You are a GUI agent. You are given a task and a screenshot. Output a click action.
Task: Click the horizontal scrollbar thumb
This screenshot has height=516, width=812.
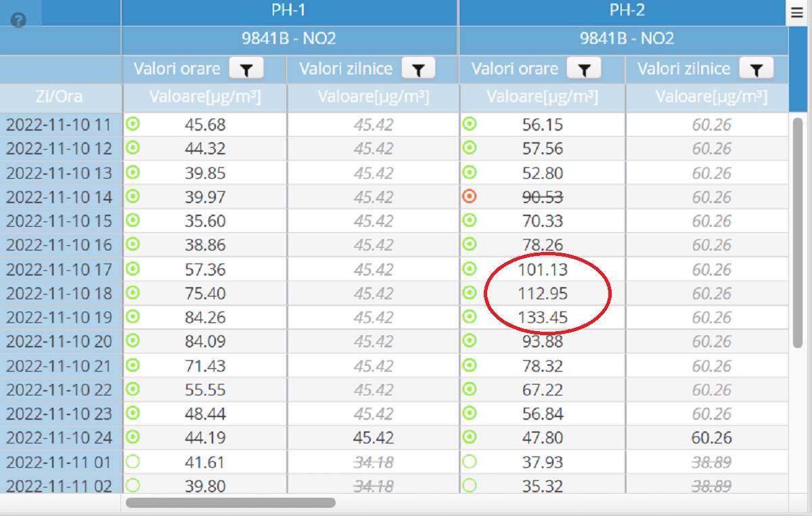coord(230,503)
